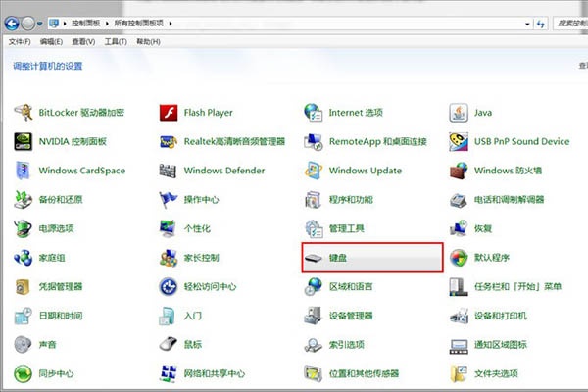Screen dimensions: 588x392
Task: Open the BitLocker drive encryption icon
Action: (24, 113)
